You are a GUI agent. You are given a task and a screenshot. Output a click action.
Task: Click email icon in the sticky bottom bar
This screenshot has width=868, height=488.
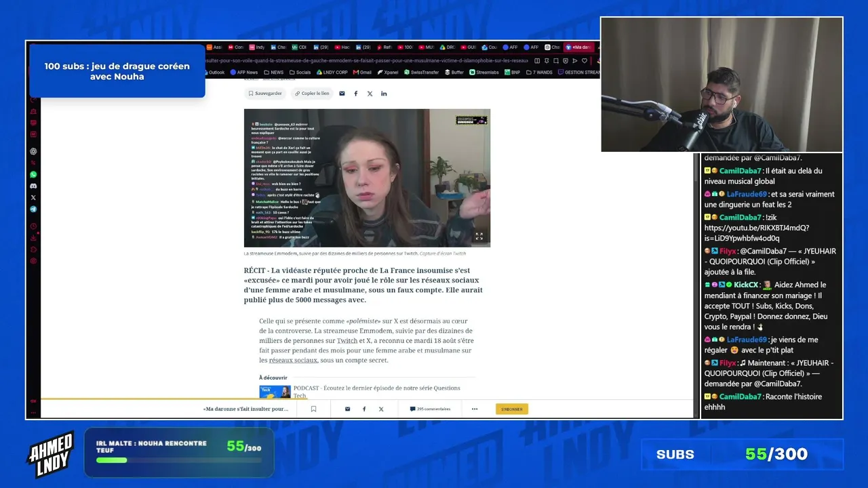tap(347, 409)
